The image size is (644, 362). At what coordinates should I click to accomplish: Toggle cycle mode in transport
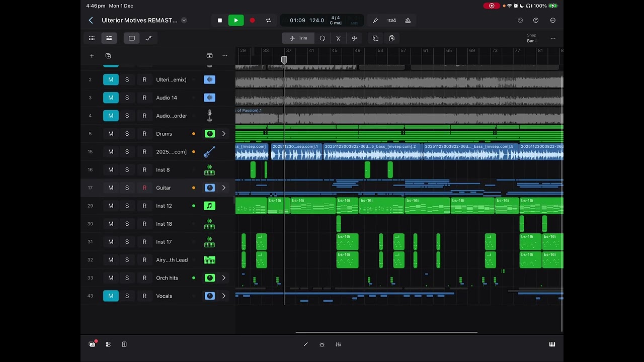(268, 20)
